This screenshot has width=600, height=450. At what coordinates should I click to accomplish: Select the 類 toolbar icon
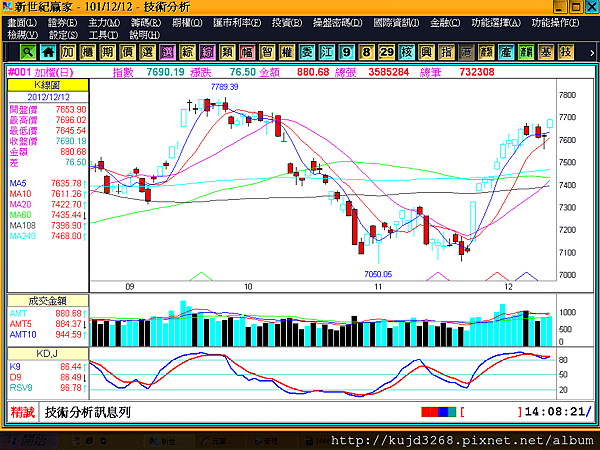click(227, 52)
